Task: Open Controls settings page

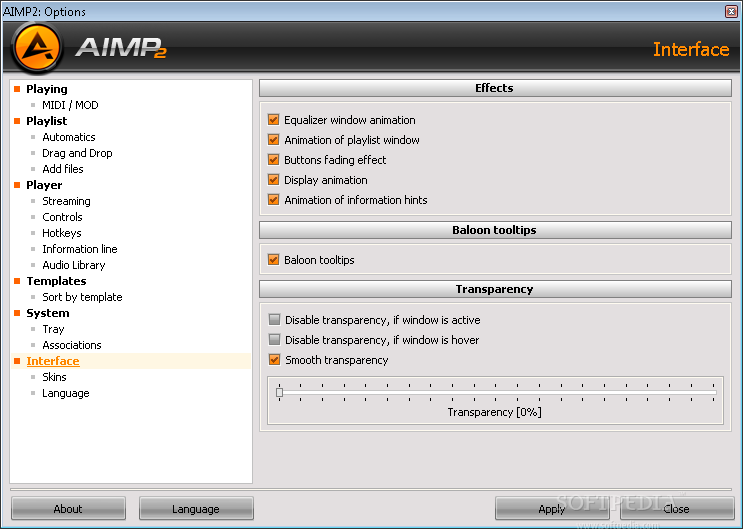Action: click(62, 217)
